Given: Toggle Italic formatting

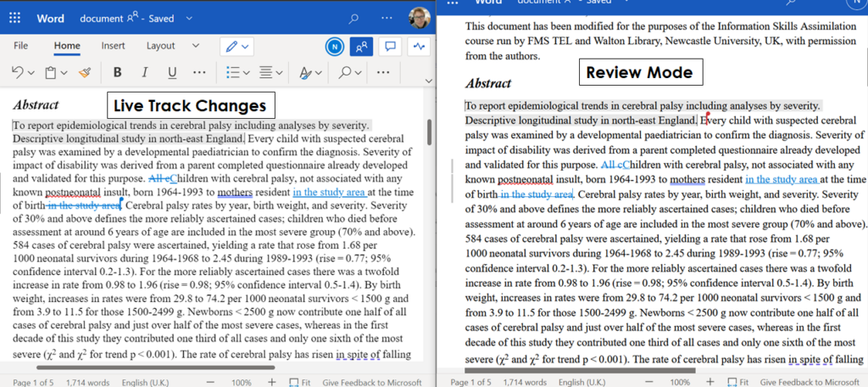Looking at the screenshot, I should point(145,72).
